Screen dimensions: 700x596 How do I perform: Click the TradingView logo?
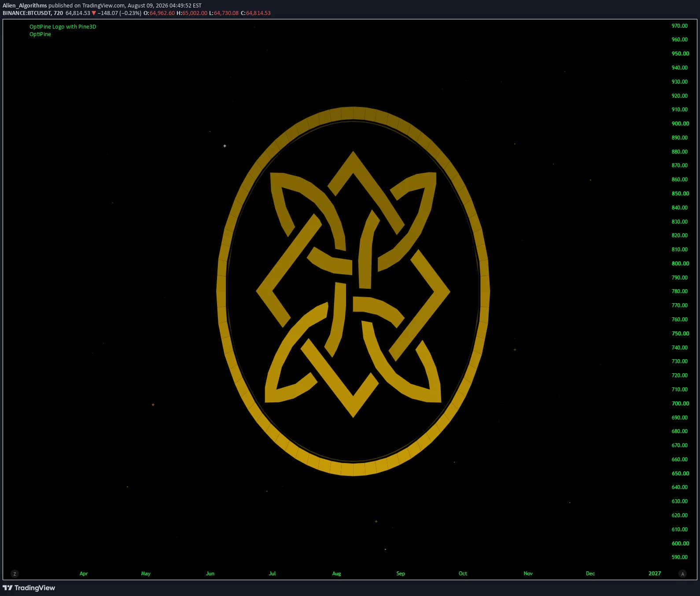[x=29, y=588]
